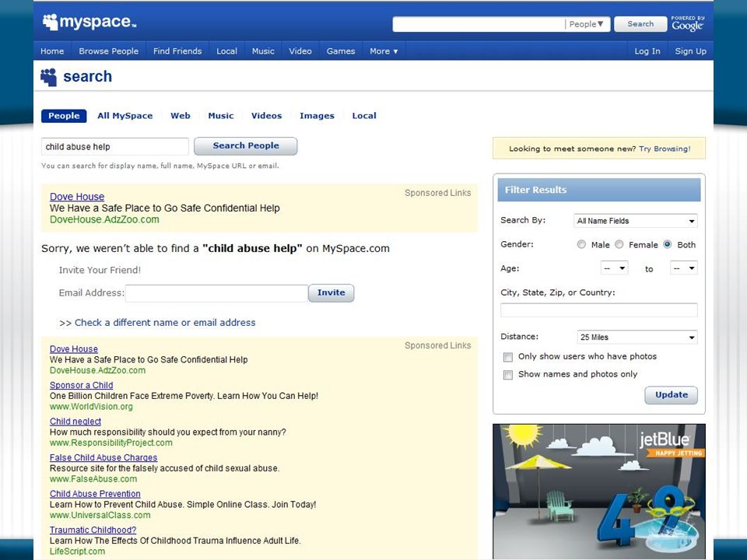Switch to the Music search tab
The width and height of the screenshot is (747, 560).
tap(220, 116)
